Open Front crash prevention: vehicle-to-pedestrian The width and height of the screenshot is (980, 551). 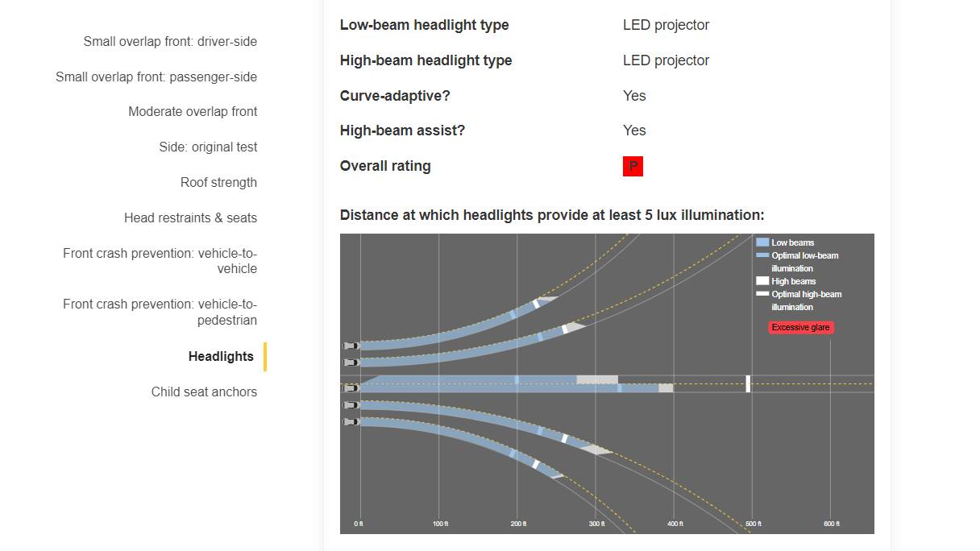tap(160, 312)
